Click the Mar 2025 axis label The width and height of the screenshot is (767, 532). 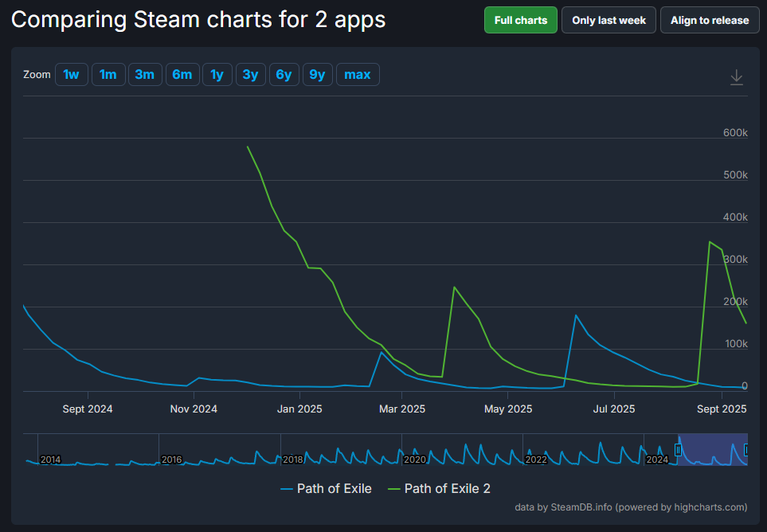click(402, 409)
